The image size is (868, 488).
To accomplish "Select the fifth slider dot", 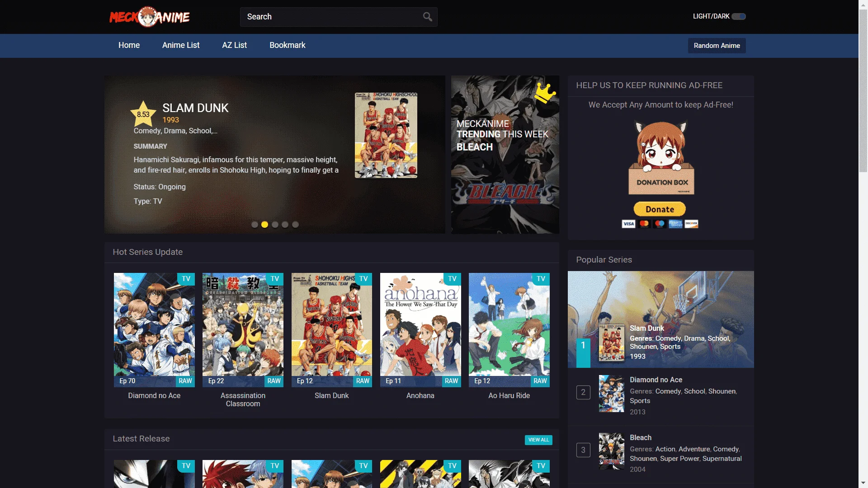I will coord(295,225).
